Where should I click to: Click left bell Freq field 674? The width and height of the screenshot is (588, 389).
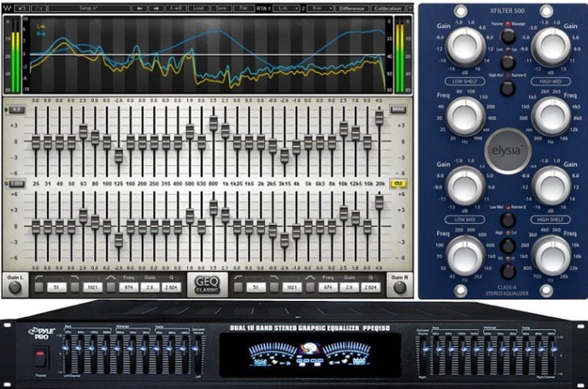128,288
